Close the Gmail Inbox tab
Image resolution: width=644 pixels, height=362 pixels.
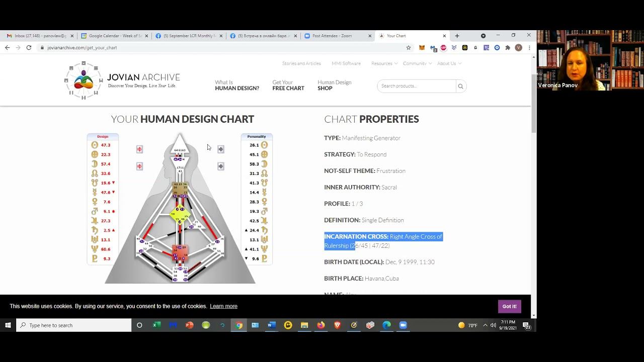[x=72, y=36]
